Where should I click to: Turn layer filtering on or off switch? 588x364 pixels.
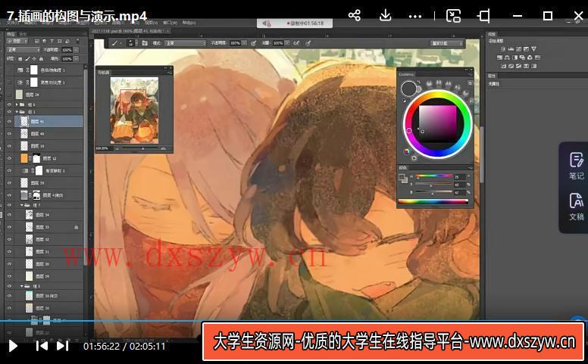click(x=77, y=41)
